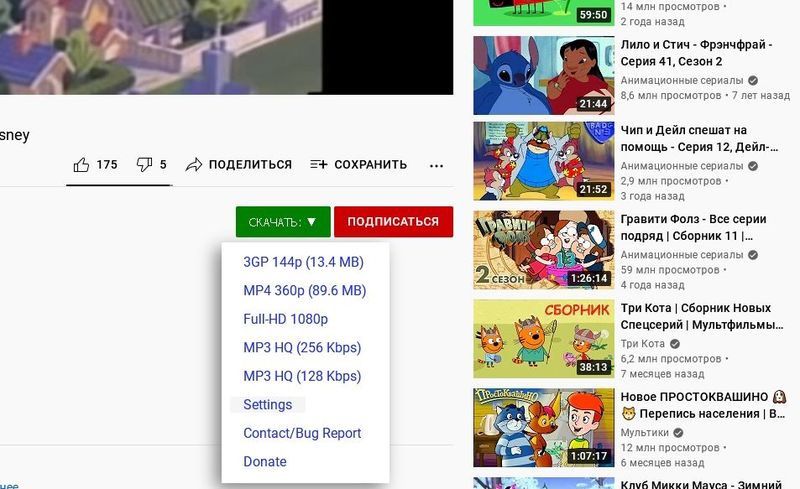
Task: Click the 175 likes count
Action: (107, 164)
